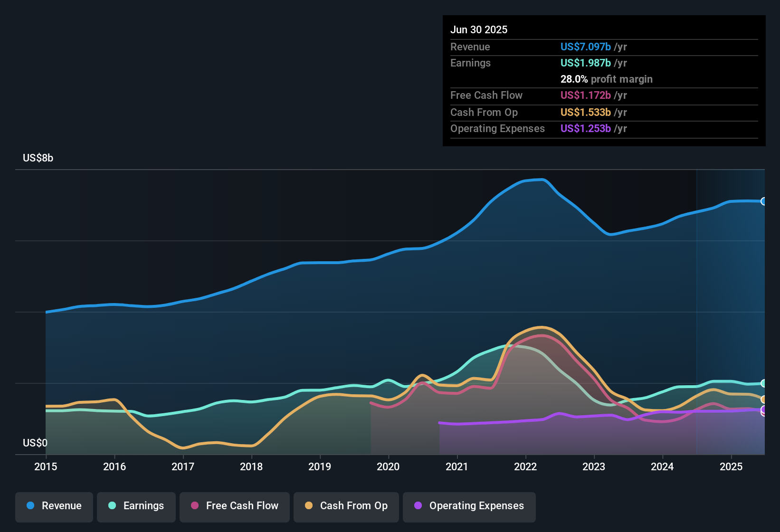Open the Cash From Op legend entry

(346, 506)
